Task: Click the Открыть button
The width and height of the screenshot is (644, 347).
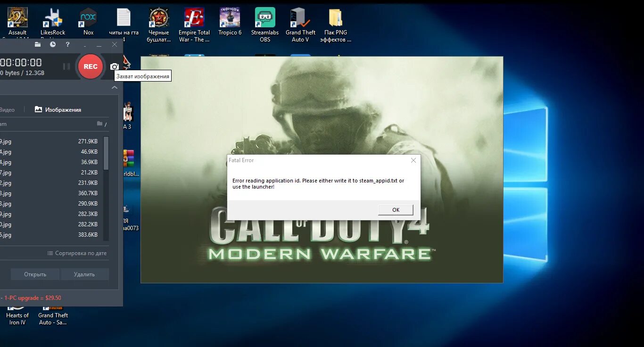Action: click(35, 274)
